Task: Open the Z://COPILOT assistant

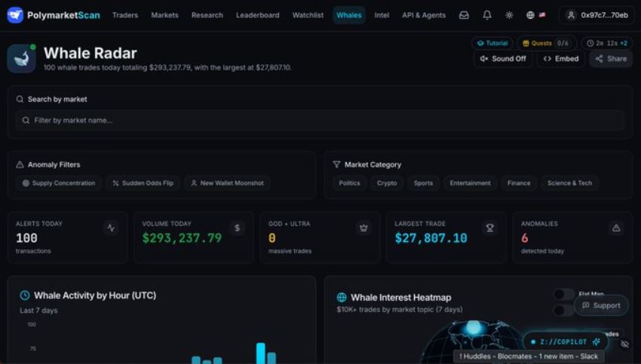Action: pyautogui.click(x=565, y=342)
